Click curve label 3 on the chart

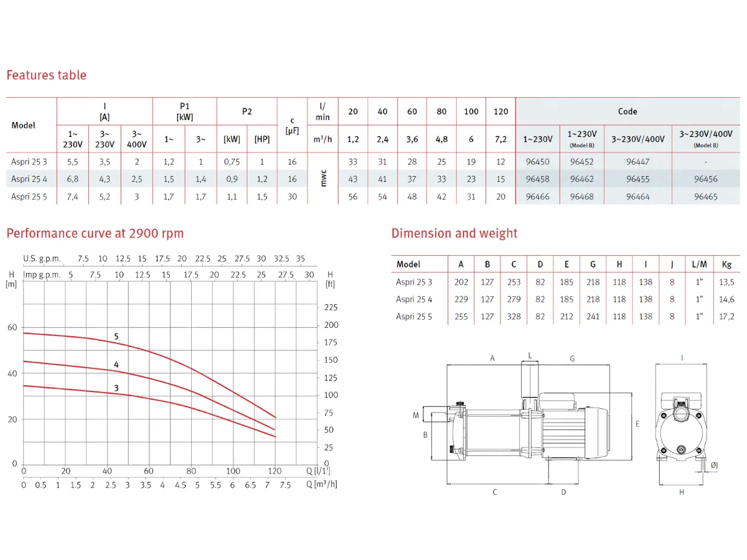tap(116, 388)
